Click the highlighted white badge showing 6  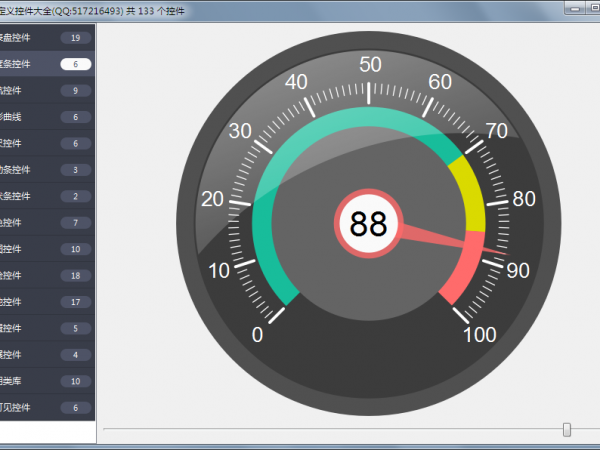pyautogui.click(x=75, y=64)
